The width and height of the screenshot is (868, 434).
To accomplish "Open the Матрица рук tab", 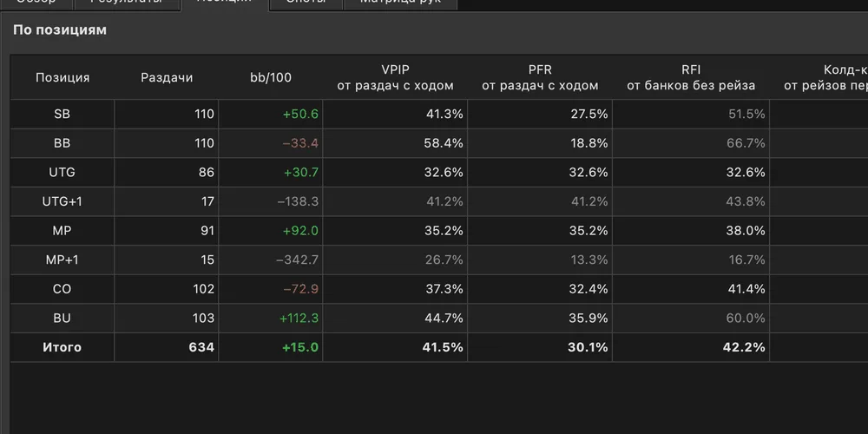I will 401,3.
